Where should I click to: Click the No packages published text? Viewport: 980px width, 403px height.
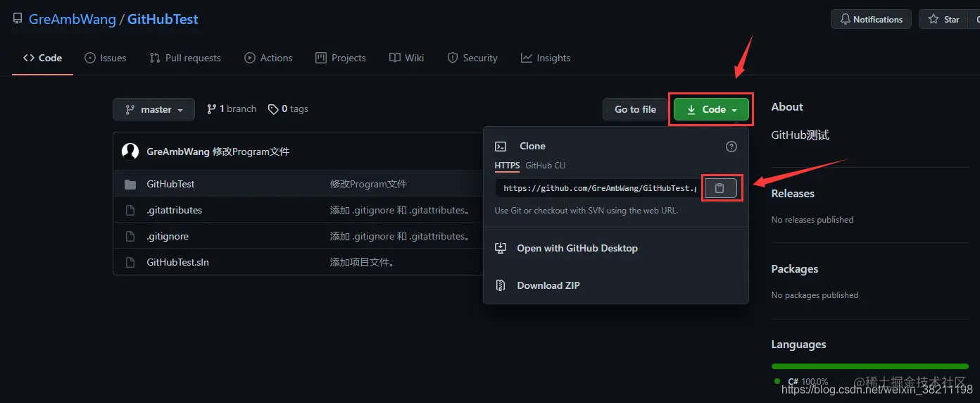(815, 295)
